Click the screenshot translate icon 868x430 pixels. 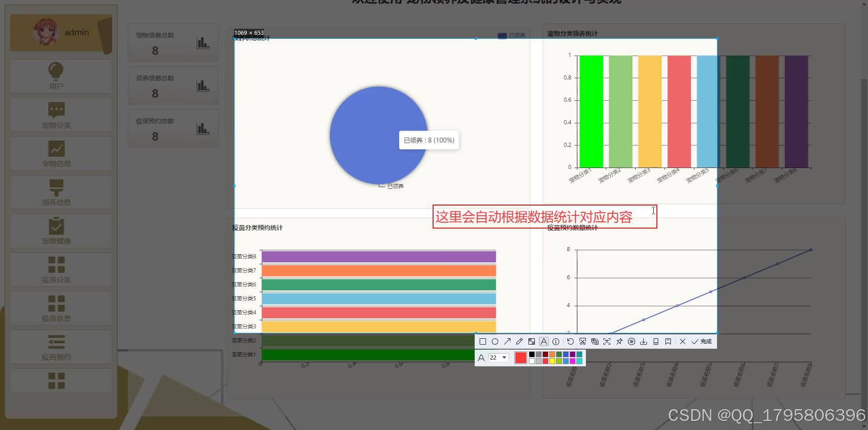tap(595, 341)
